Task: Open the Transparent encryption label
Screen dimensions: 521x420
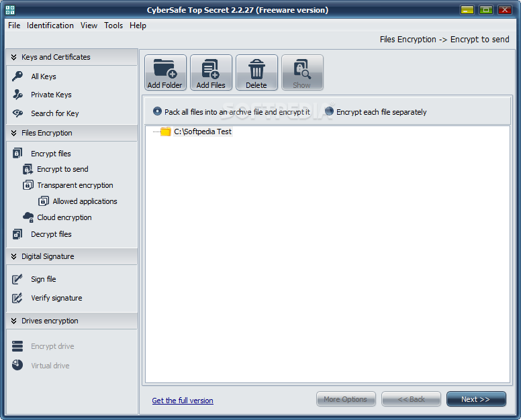Action: point(75,185)
